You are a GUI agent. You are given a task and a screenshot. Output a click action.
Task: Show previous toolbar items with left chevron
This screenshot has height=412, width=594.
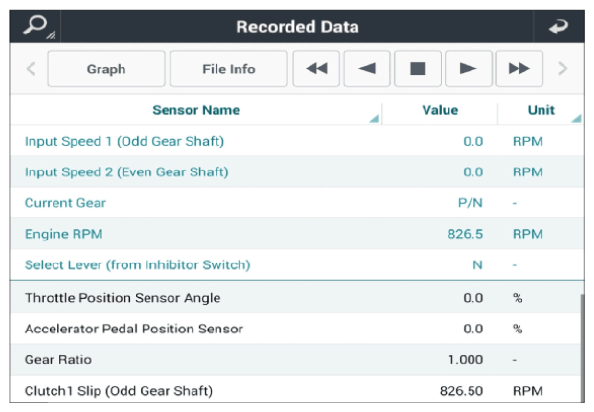pyautogui.click(x=31, y=69)
